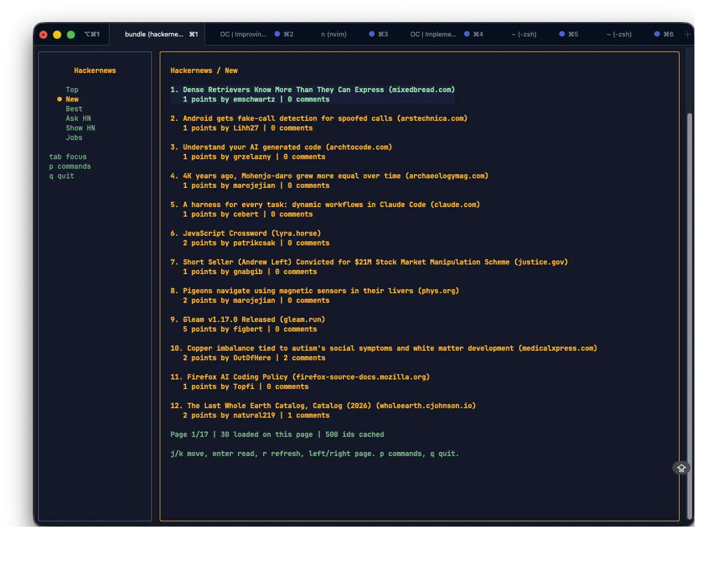Switch to the OC | Impleme... tab
728x571 pixels.
(442, 34)
